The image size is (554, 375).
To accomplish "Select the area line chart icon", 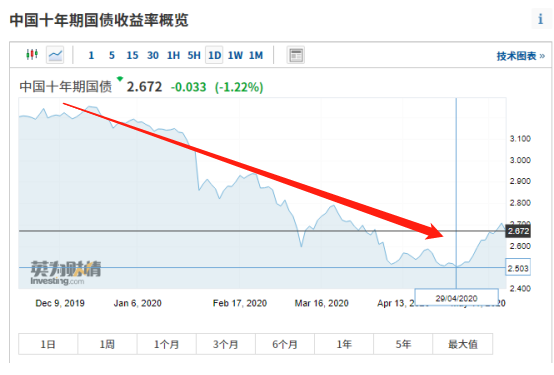I will tap(55, 55).
